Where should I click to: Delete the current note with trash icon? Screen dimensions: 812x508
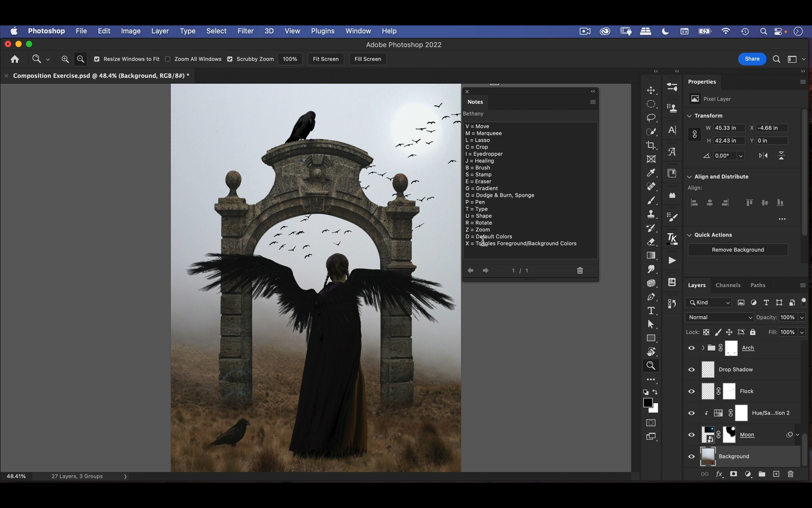tap(580, 271)
